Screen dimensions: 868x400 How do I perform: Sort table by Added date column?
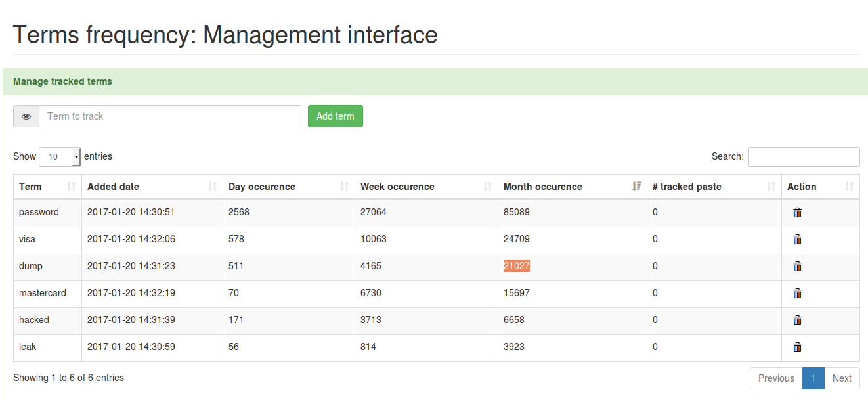coord(152,187)
